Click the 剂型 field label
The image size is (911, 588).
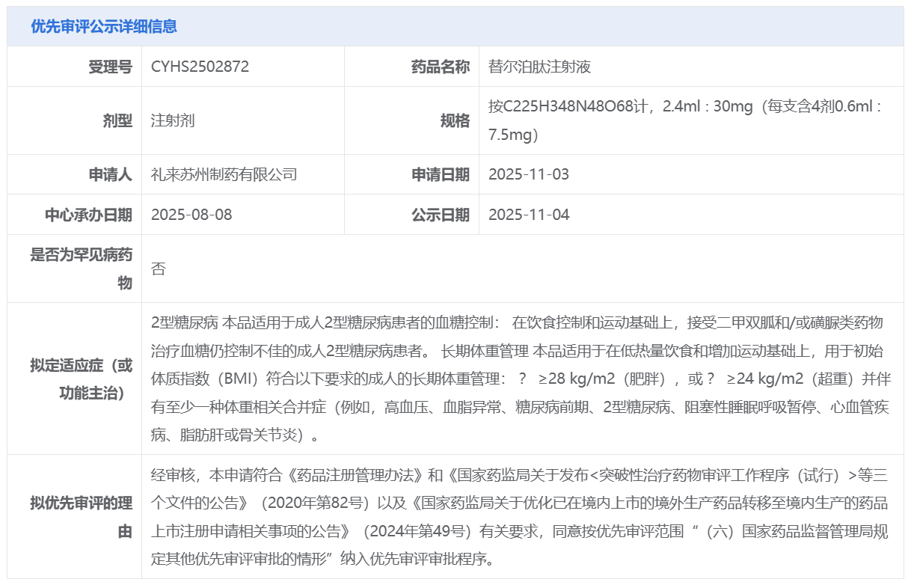(117, 120)
